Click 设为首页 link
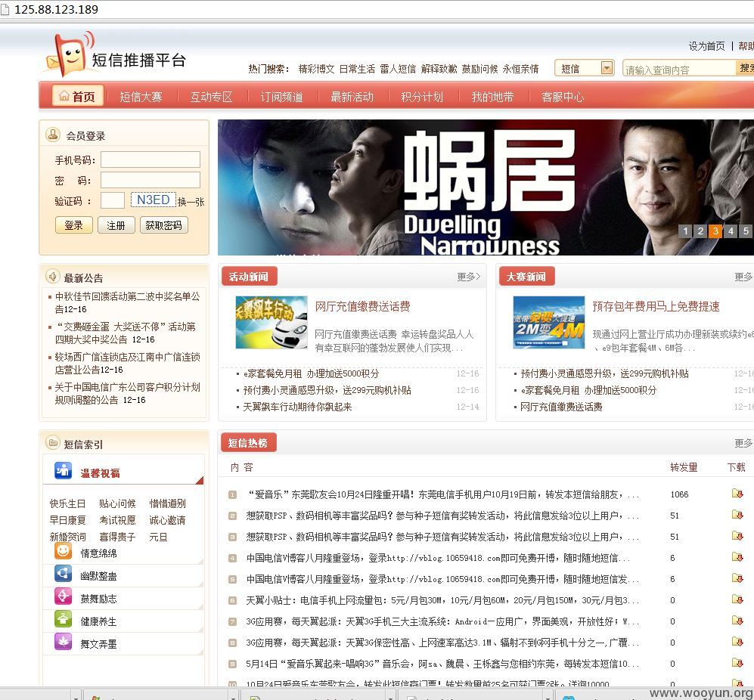Screen dimensions: 754x700 [x=706, y=46]
